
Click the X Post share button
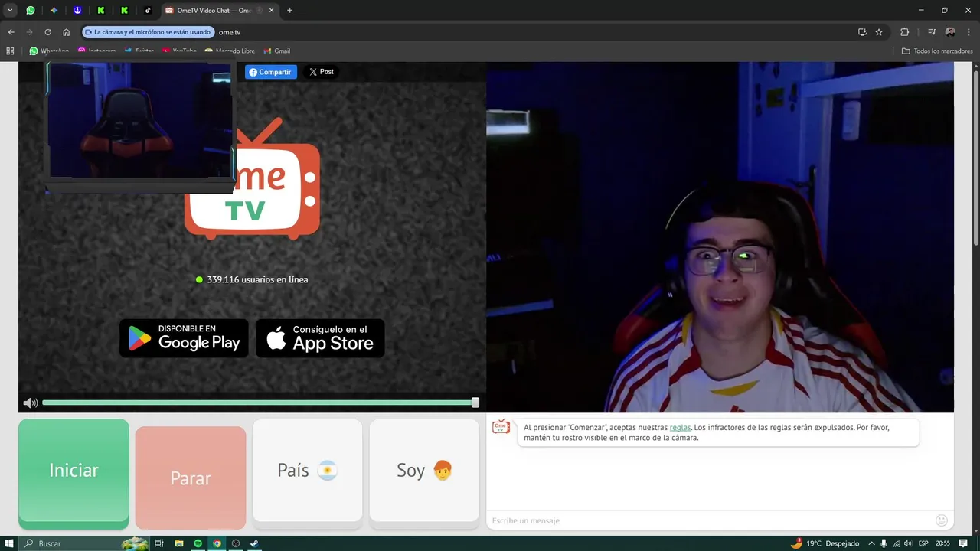[x=322, y=72]
